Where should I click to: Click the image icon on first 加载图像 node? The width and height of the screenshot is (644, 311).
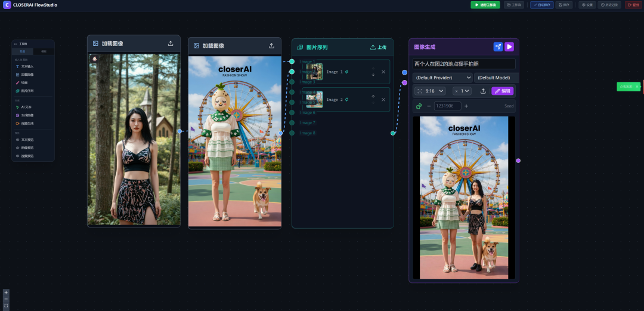[x=95, y=44]
